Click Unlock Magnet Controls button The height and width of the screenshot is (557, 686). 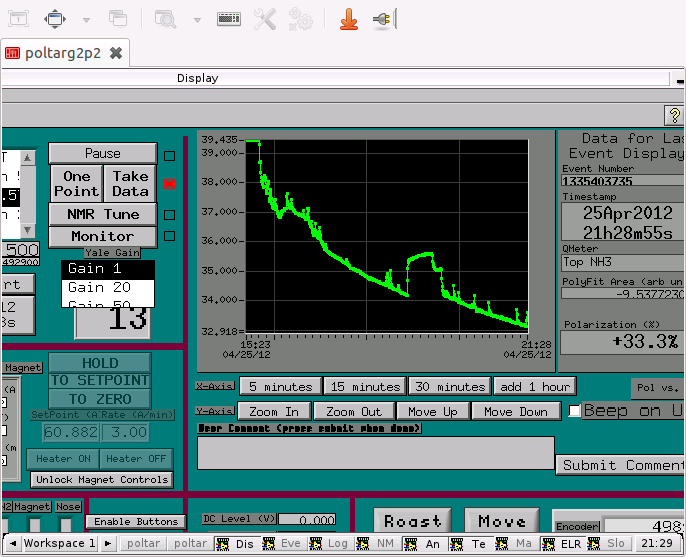tap(102, 480)
